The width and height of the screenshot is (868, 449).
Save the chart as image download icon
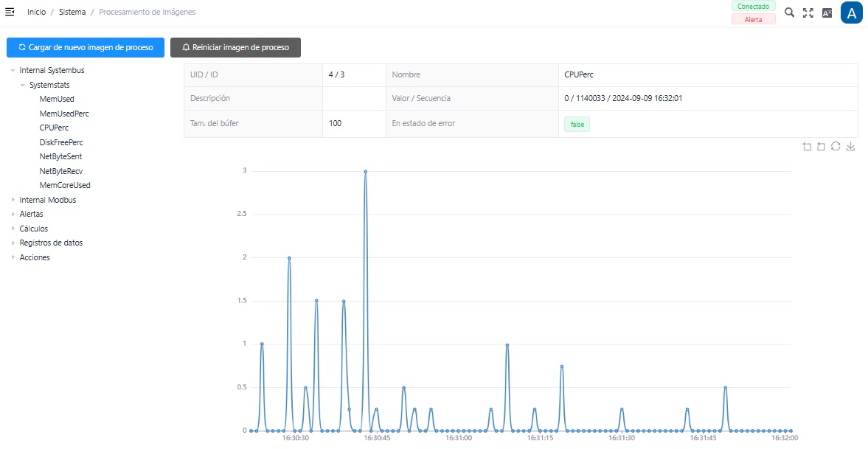point(850,147)
